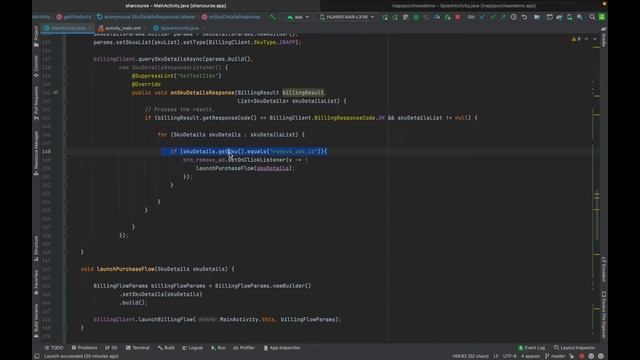Select the MainActivity.java editor tab
640x360 pixels.
point(67,28)
